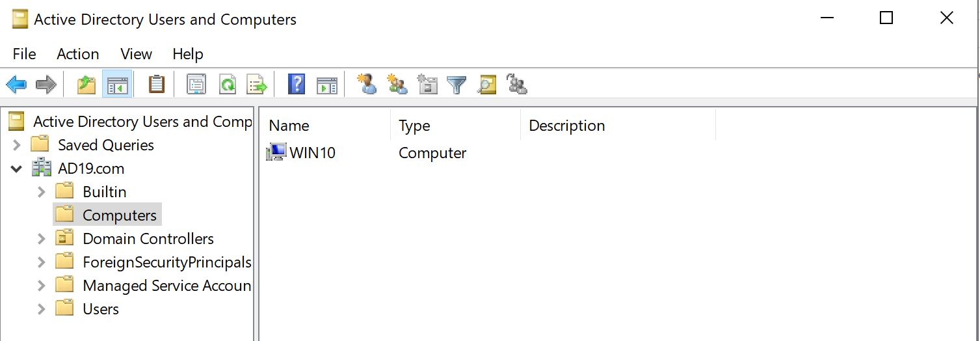Image resolution: width=980 pixels, height=341 pixels.
Task: Open the Help menu
Action: coord(188,54)
